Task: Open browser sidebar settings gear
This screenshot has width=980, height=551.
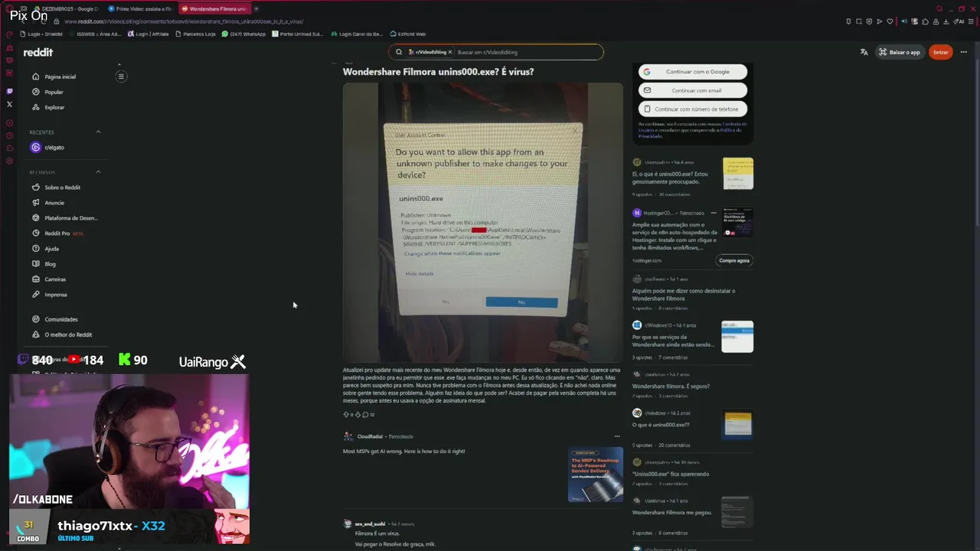Action: 9,161
